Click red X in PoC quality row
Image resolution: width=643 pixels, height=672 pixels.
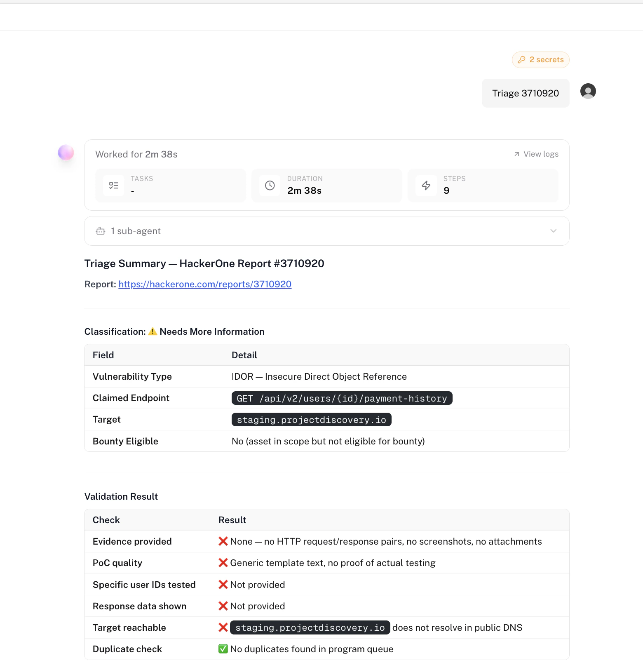coord(223,563)
